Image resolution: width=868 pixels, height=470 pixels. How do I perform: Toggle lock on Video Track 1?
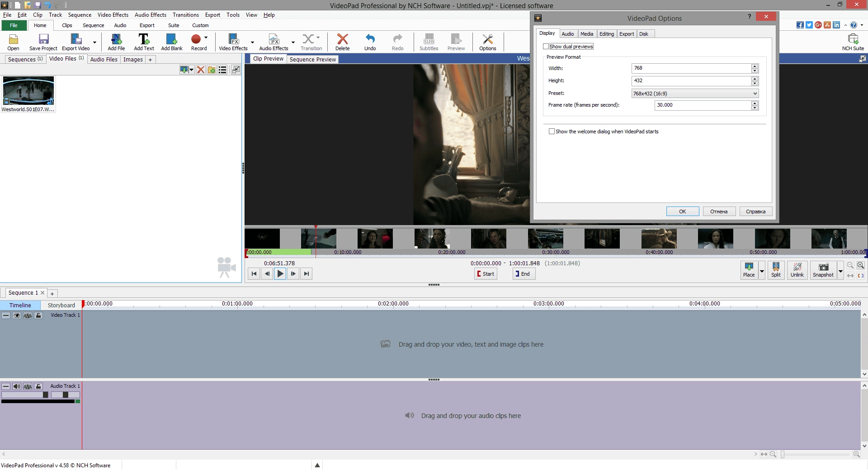[38, 315]
